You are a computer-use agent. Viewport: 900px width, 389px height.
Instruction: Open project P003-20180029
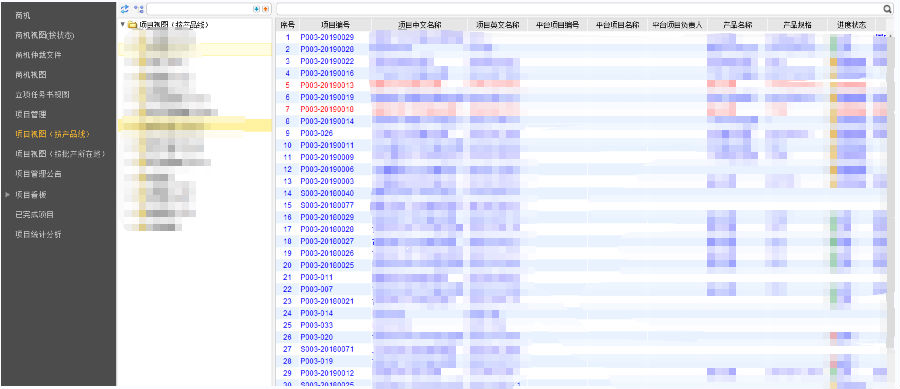[x=327, y=217]
